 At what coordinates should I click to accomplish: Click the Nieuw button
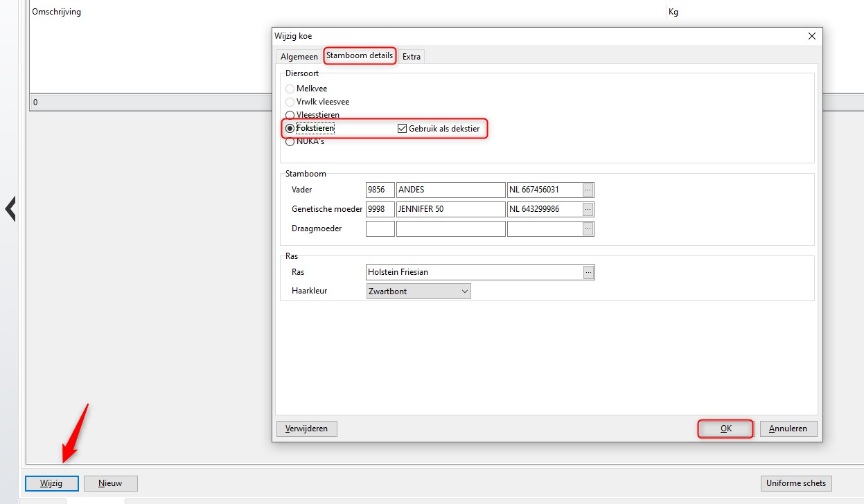point(110,483)
